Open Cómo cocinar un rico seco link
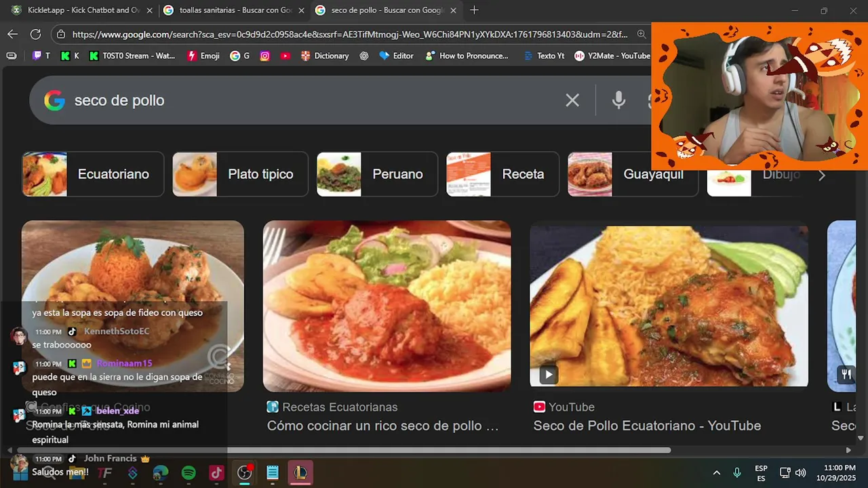The width and height of the screenshot is (868, 488). (383, 426)
